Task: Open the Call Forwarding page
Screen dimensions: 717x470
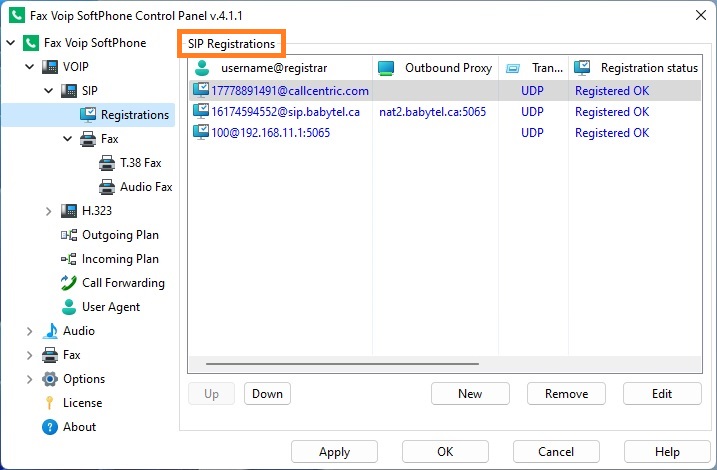Action: [x=123, y=283]
